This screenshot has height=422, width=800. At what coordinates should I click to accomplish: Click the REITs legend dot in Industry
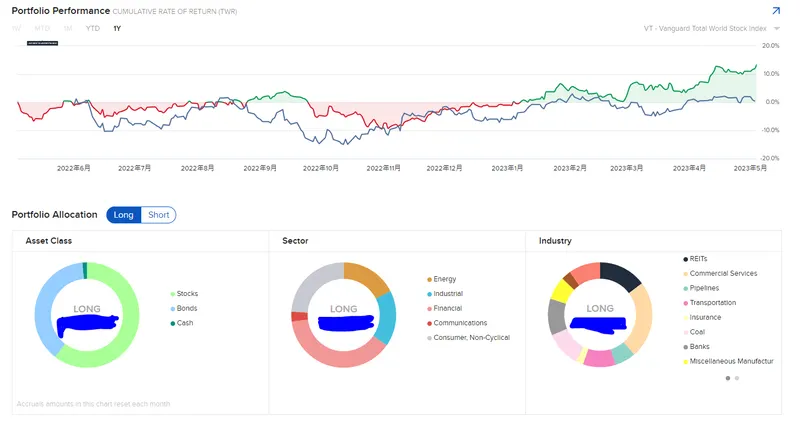pyautogui.click(x=685, y=259)
